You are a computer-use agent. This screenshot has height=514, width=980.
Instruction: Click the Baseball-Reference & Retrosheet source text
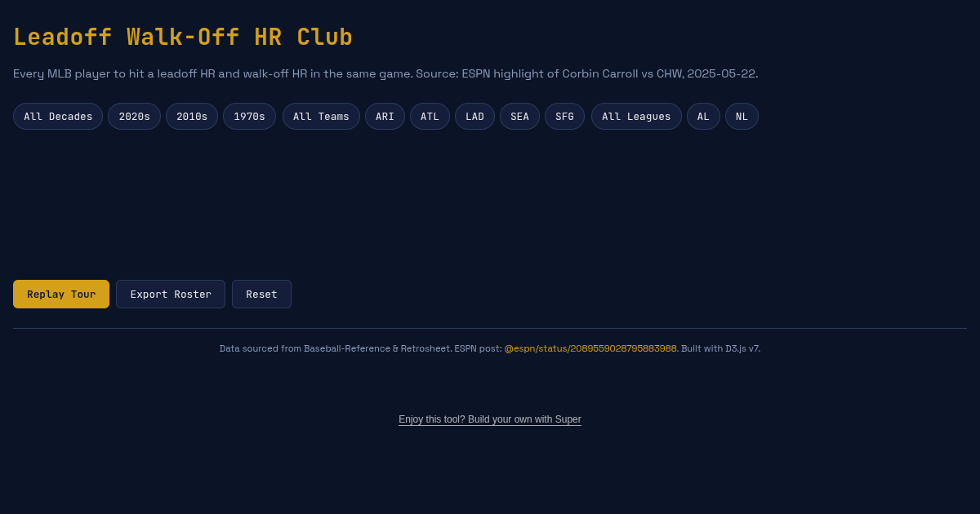pyautogui.click(x=376, y=348)
